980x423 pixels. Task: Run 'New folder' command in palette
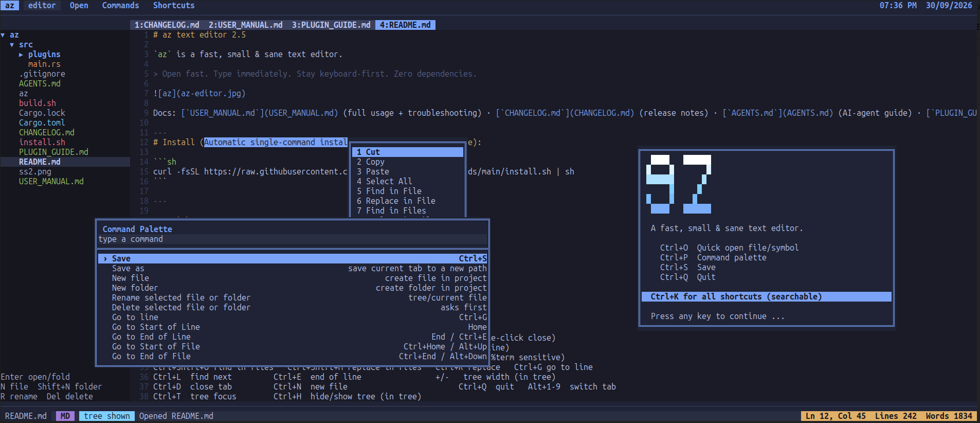point(293,288)
